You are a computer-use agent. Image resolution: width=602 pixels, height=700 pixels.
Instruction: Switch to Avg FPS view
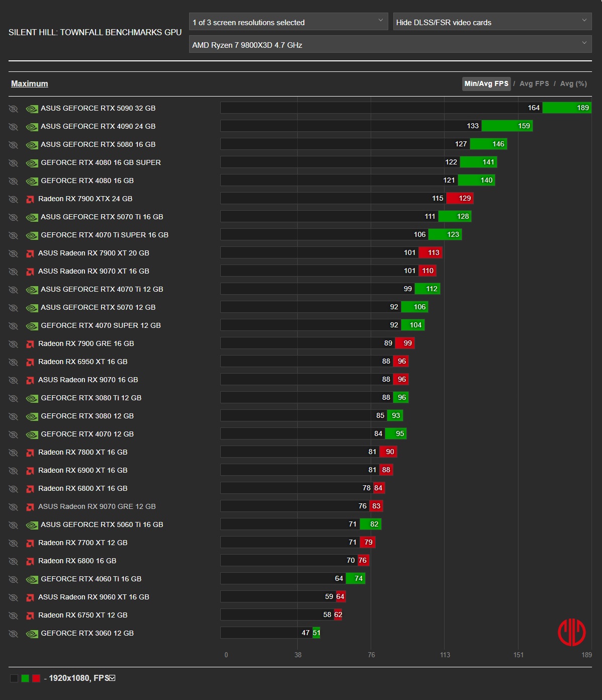pyautogui.click(x=534, y=84)
